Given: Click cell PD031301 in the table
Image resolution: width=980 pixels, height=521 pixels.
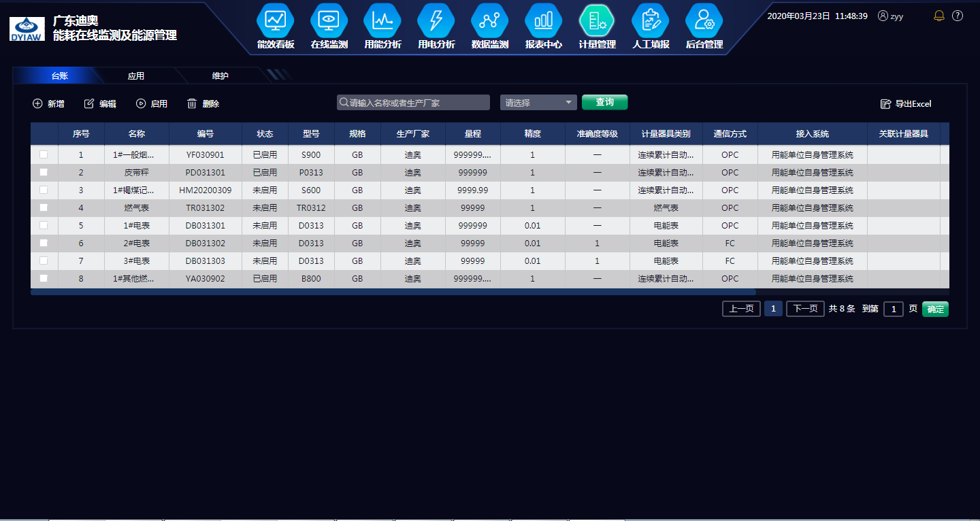Looking at the screenshot, I should [206, 173].
